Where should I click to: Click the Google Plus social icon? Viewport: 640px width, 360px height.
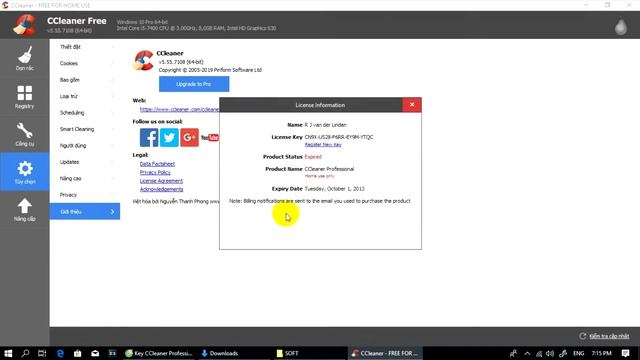tap(189, 137)
